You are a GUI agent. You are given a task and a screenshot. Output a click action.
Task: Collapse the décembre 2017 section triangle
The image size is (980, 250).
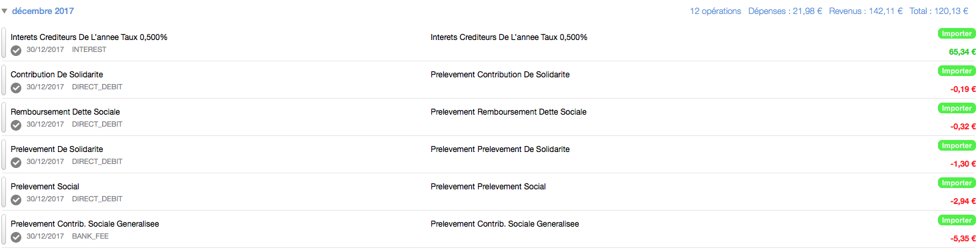(x=5, y=11)
